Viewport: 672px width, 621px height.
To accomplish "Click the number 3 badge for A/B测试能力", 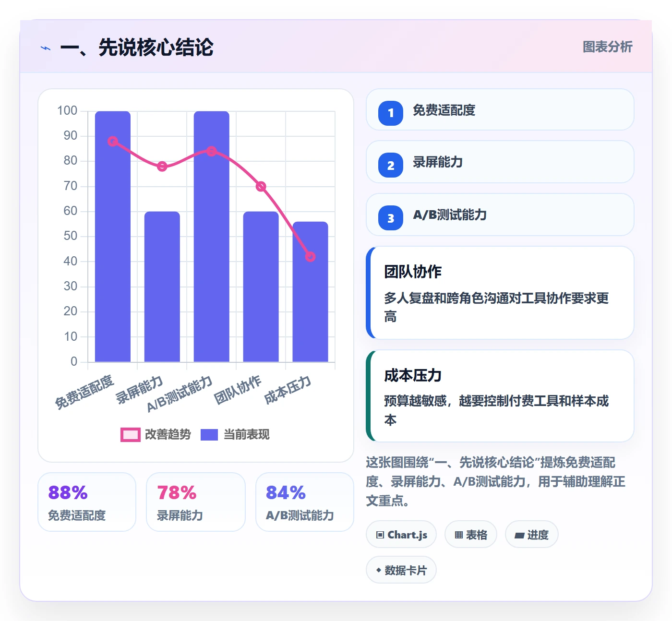I will click(391, 218).
